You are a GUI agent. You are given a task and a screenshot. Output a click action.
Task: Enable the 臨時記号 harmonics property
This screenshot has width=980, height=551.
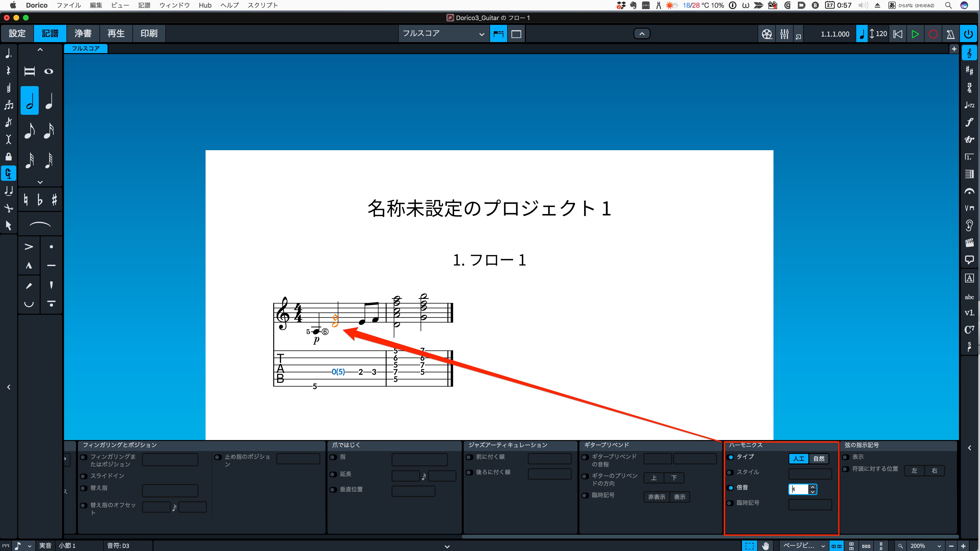coord(730,503)
